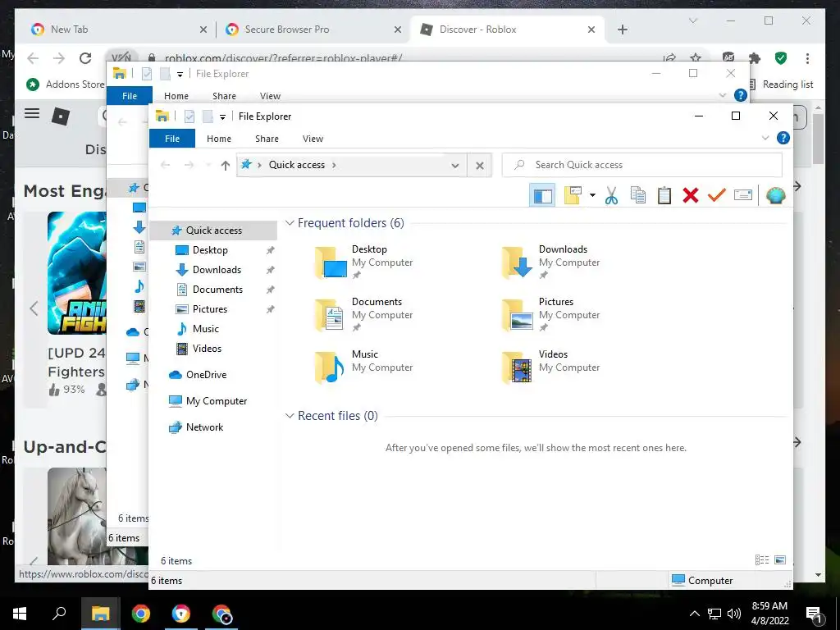Click Help icon in the back File Explorer
This screenshot has width=840, height=630.
coord(741,95)
